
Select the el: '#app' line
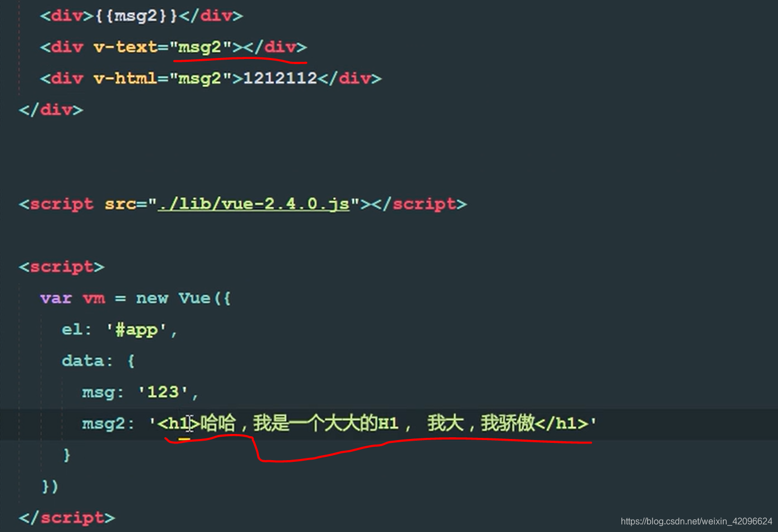click(119, 330)
